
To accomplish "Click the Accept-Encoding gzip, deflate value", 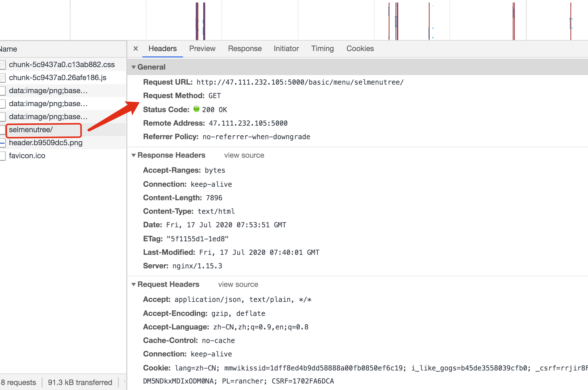I will [238, 313].
